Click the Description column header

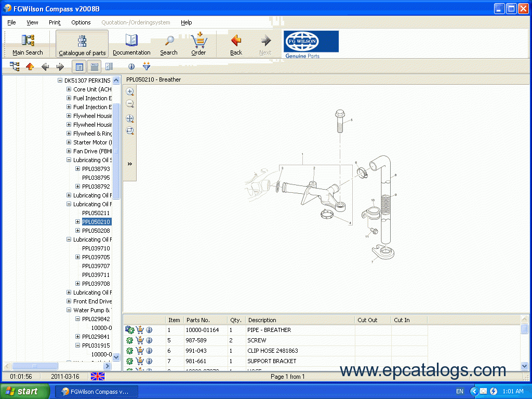[x=300, y=320]
